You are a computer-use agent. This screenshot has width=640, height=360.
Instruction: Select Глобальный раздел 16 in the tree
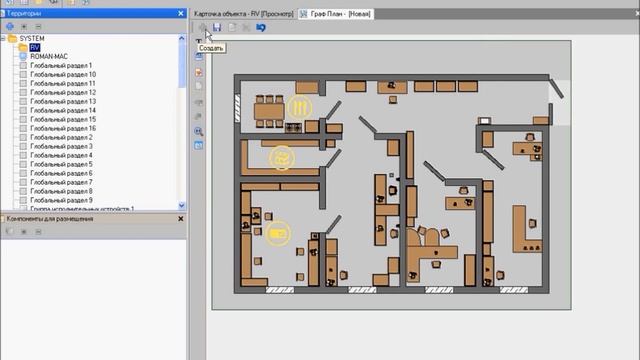[x=63, y=128]
